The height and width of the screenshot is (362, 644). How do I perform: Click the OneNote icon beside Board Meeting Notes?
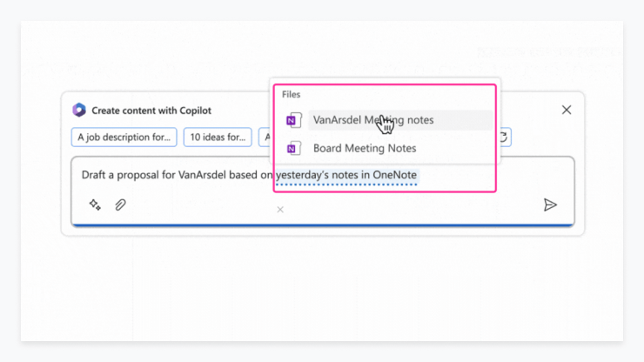(x=293, y=148)
